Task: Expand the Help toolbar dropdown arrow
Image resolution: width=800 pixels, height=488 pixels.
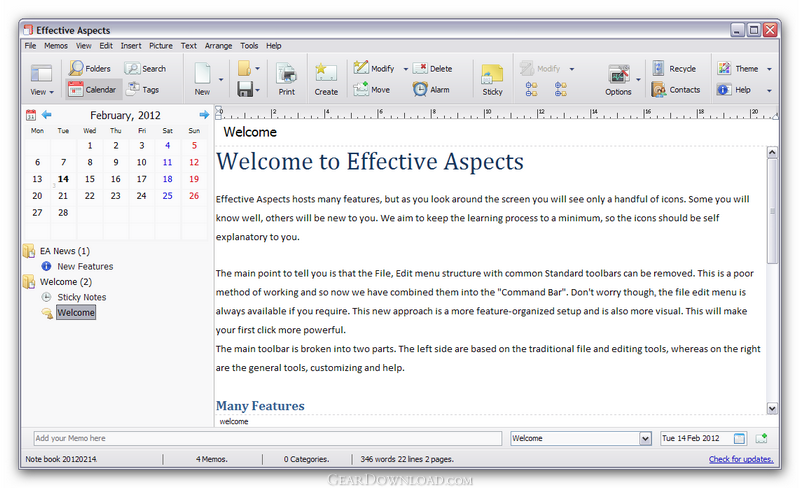Action: click(x=769, y=90)
